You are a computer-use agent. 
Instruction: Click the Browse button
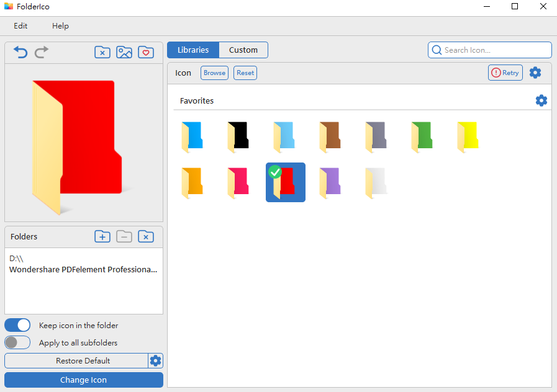pos(214,73)
